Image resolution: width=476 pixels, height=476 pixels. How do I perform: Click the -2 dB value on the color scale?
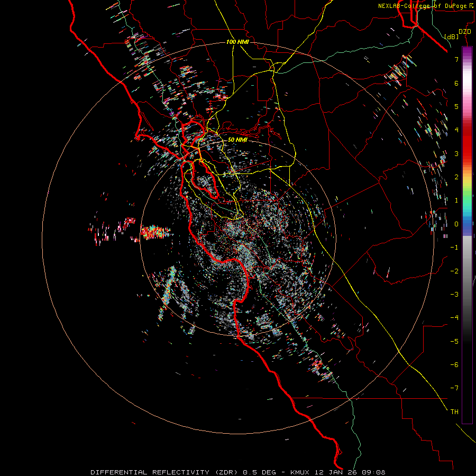click(x=454, y=271)
